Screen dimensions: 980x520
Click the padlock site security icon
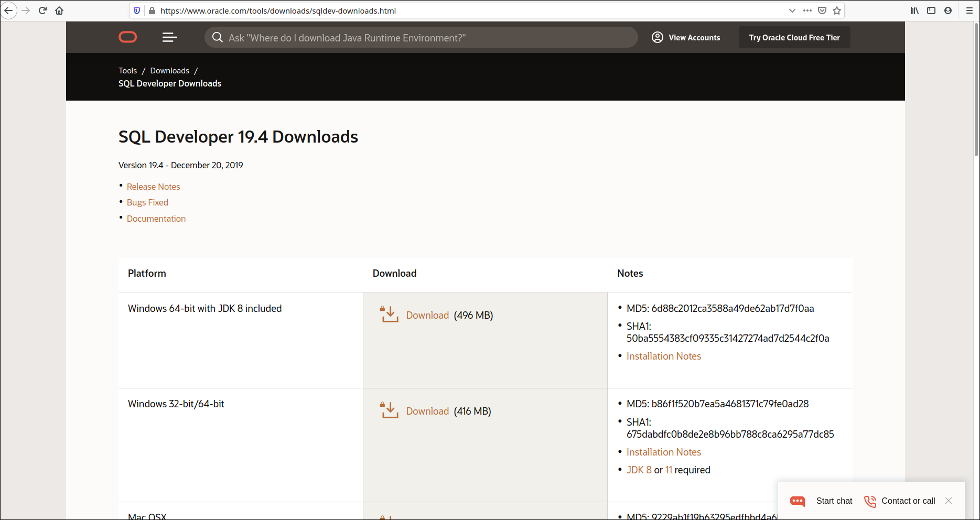152,10
